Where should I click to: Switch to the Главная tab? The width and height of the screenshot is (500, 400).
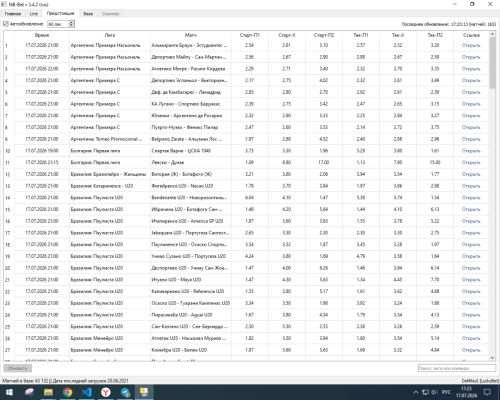point(13,14)
